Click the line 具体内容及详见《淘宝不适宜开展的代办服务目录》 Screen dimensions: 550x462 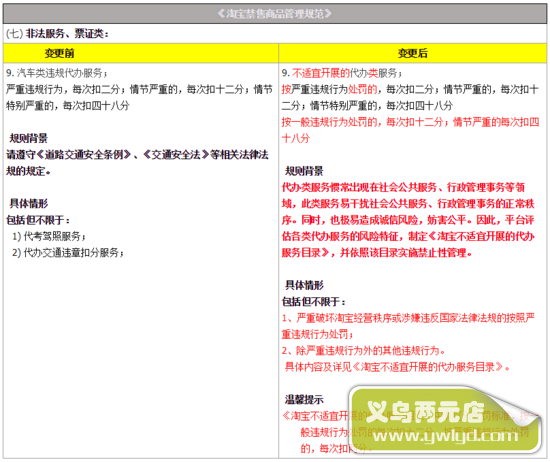click(397, 367)
